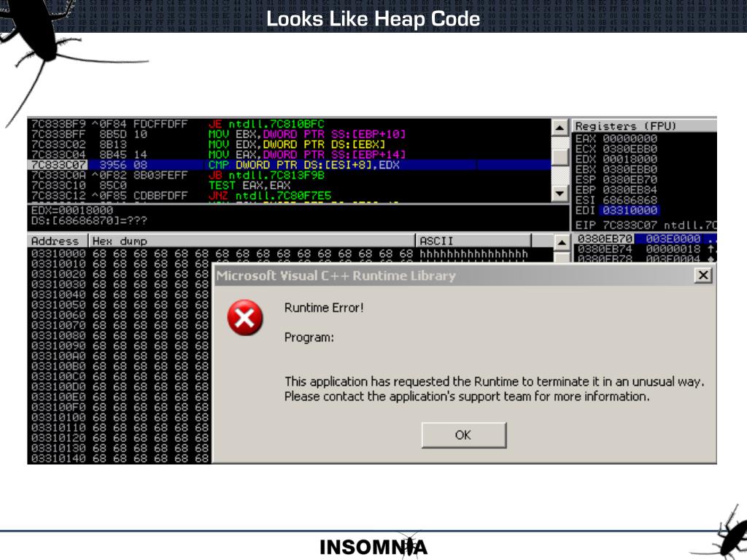Close the Microsoft Visual C++ Runtime Library dialog
747x560 pixels.
coord(703,275)
